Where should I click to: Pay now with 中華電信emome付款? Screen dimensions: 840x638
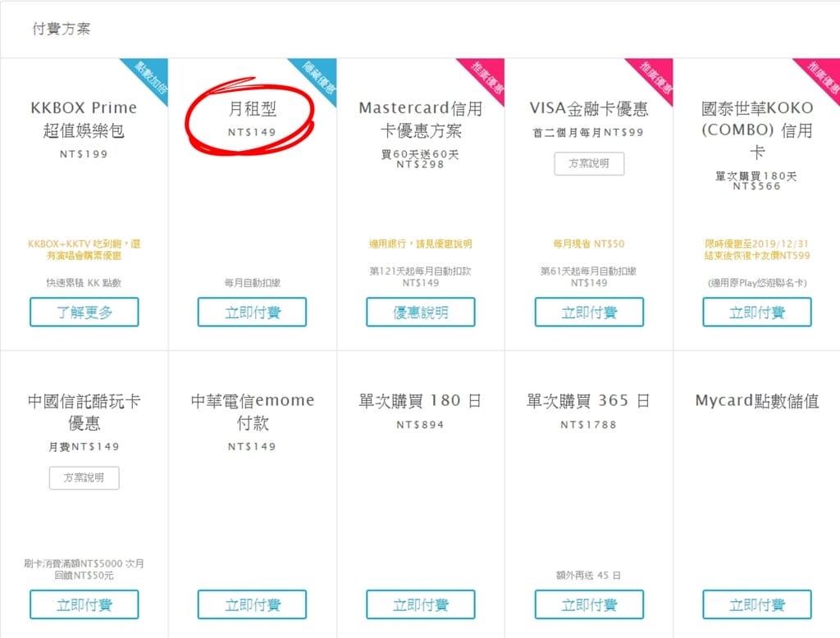pos(252,605)
